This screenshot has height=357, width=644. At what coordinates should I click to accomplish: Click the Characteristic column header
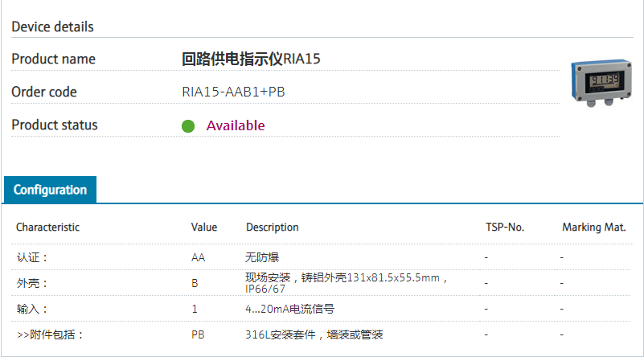point(47,228)
